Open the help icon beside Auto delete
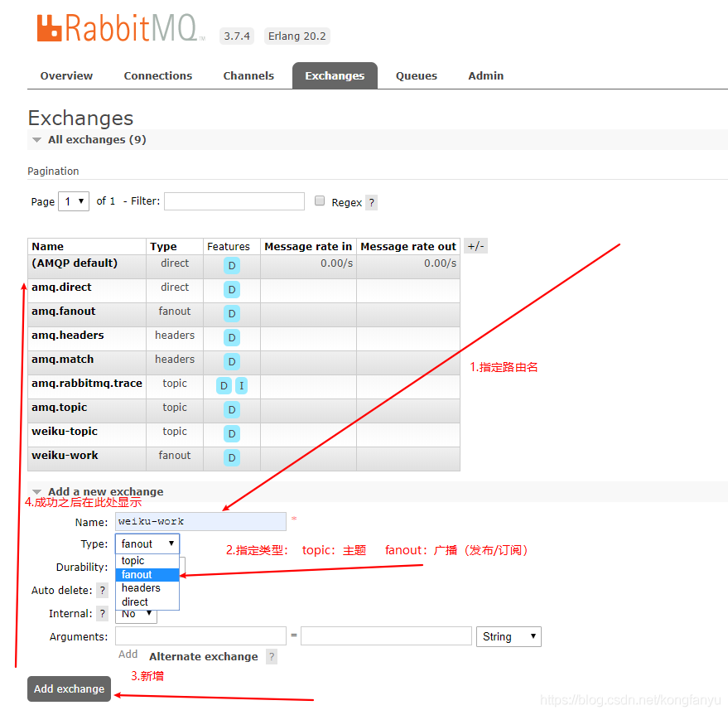The image size is (728, 715). click(x=101, y=590)
